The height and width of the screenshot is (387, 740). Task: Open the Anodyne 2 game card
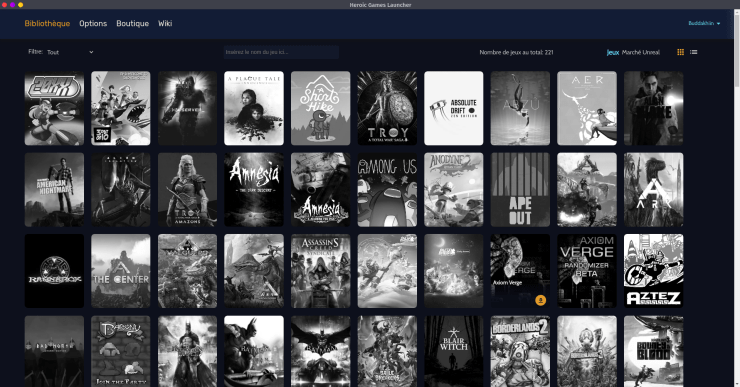coord(454,190)
